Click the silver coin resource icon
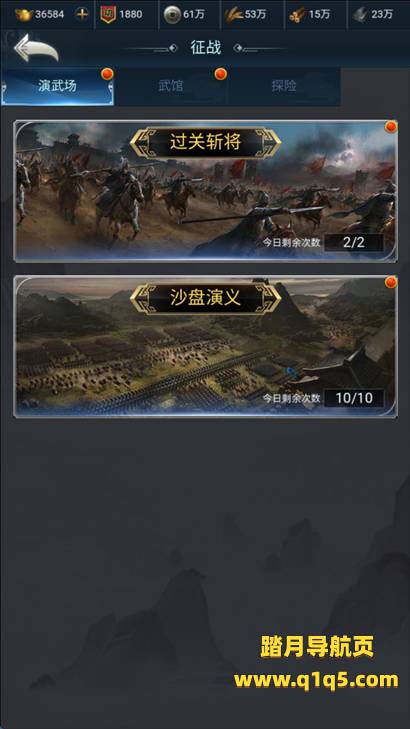 tap(172, 14)
